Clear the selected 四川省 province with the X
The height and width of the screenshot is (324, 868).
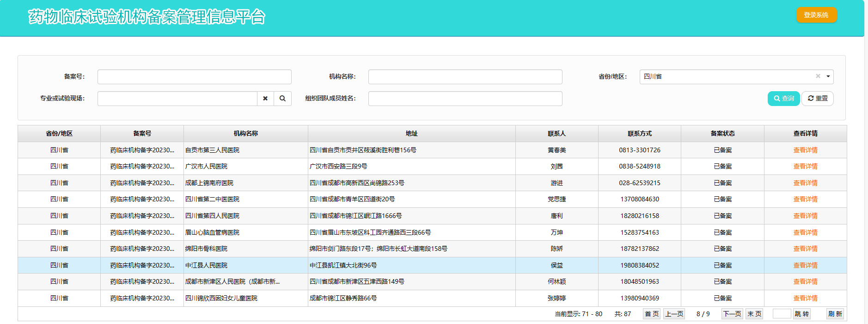818,76
